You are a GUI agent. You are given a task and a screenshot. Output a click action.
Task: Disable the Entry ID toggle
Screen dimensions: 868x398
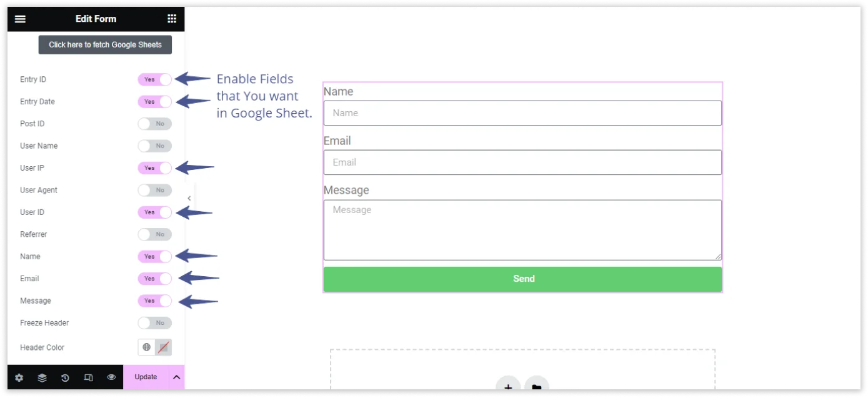click(155, 79)
